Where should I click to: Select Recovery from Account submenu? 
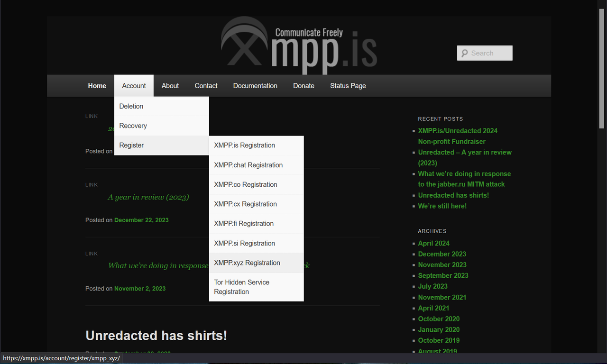tap(162, 126)
